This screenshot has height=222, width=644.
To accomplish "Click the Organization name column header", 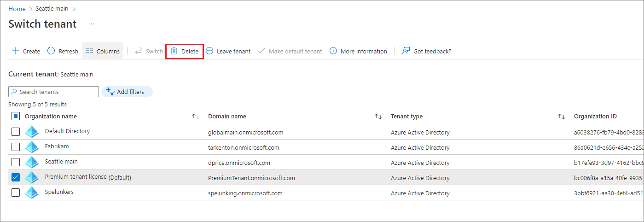I will [x=51, y=117].
